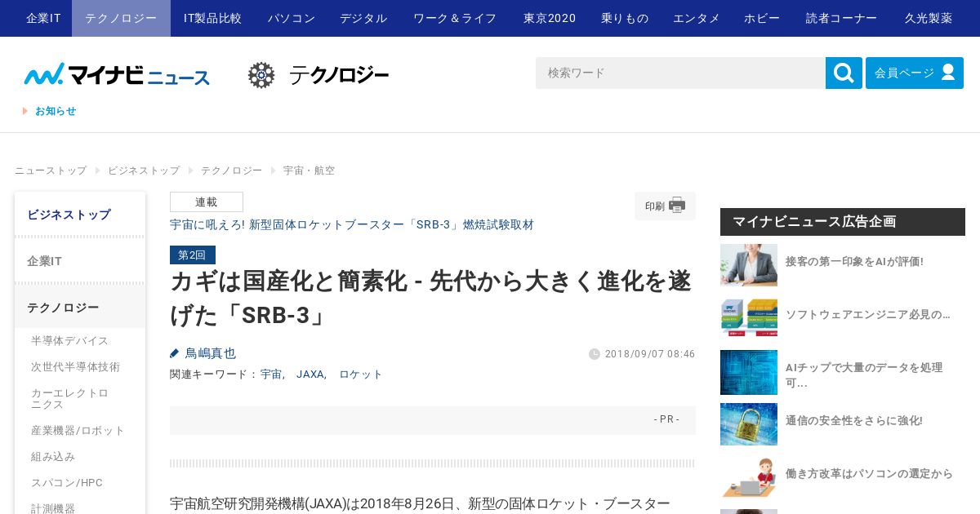
Task: Open 企業IT in the sidebar
Action: click(x=80, y=261)
